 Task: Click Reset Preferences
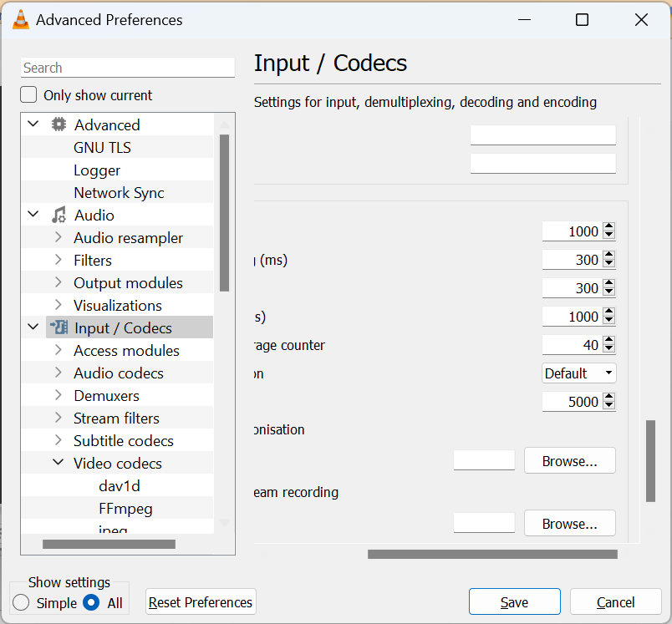[x=200, y=601]
